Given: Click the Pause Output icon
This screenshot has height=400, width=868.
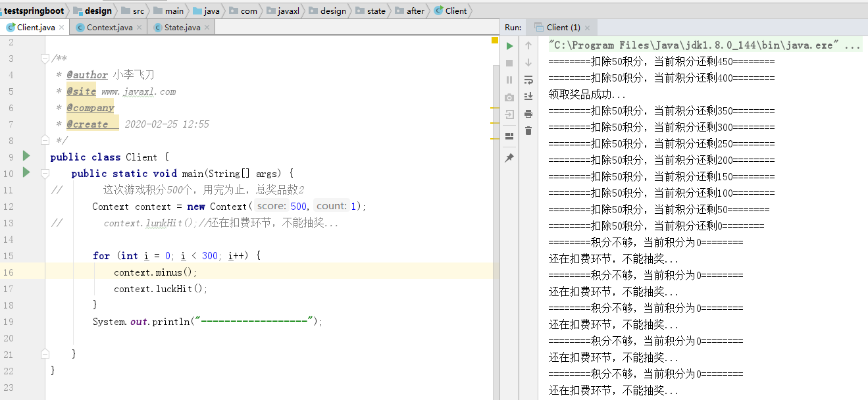Looking at the screenshot, I should [509, 80].
